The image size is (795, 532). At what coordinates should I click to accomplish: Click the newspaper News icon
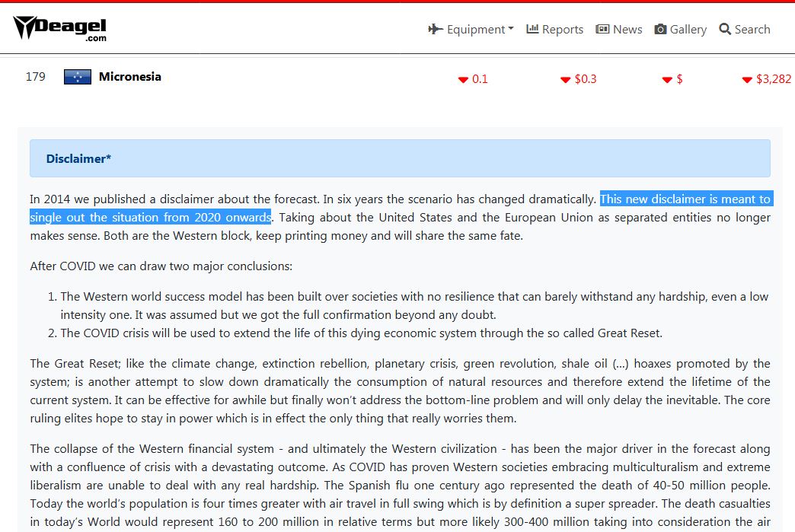pyautogui.click(x=602, y=29)
